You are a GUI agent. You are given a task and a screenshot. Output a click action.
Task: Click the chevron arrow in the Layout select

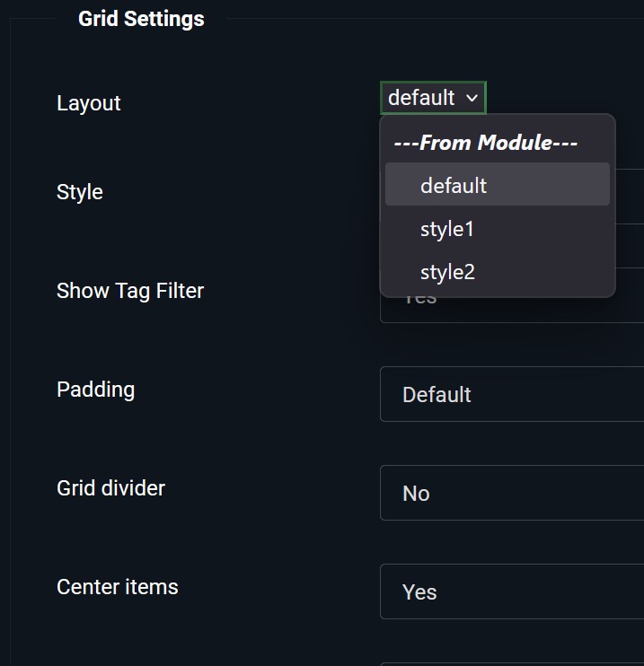click(472, 99)
